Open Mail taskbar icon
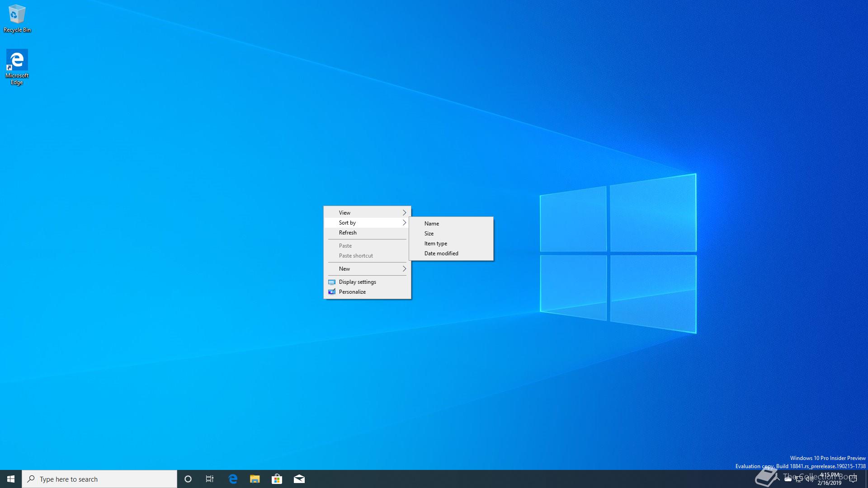 299,479
